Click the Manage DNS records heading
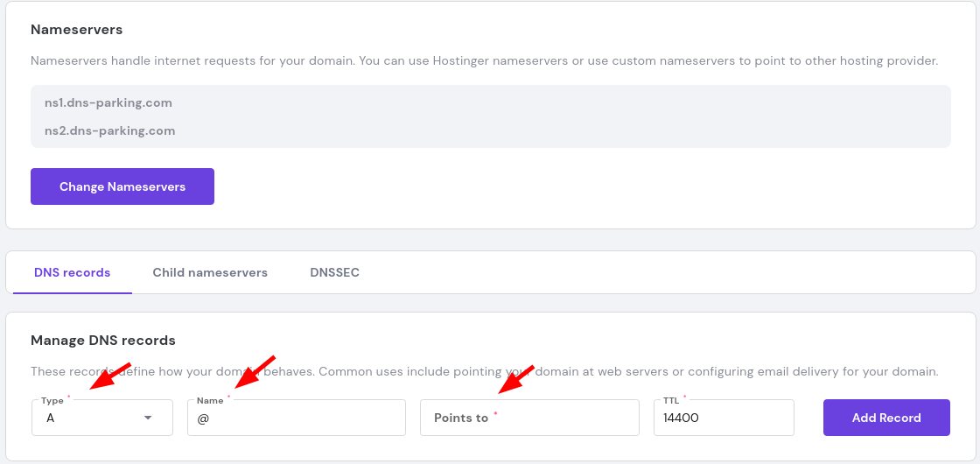This screenshot has height=464, width=980. click(103, 340)
